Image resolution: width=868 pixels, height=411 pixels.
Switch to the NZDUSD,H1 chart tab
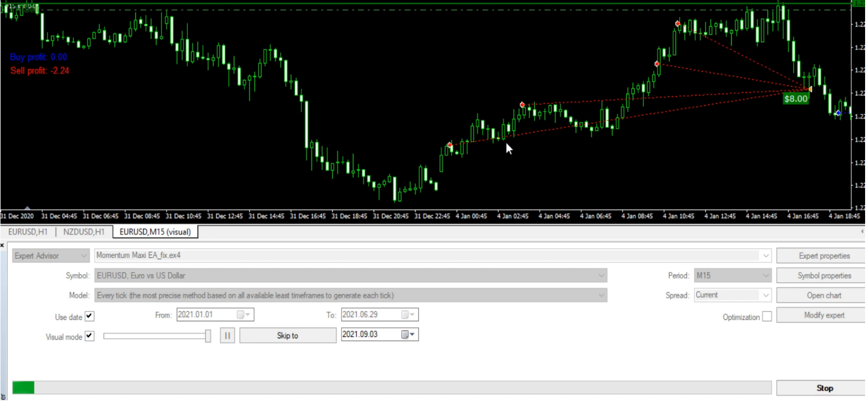[x=83, y=232]
